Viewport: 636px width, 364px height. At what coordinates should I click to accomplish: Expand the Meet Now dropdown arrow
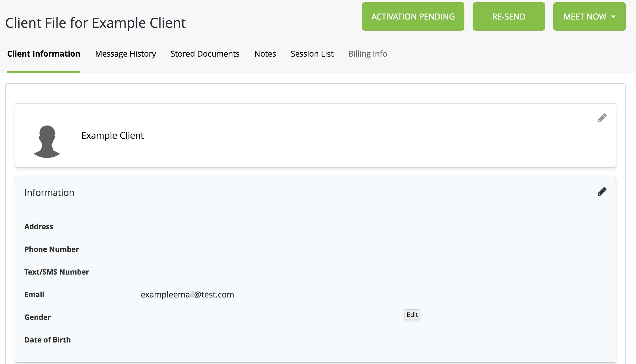[613, 17]
